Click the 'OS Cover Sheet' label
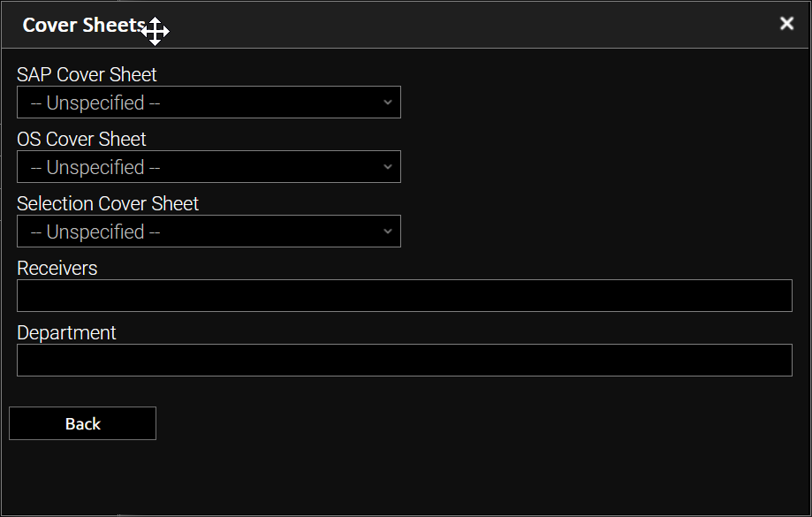The image size is (812, 517). pos(81,140)
